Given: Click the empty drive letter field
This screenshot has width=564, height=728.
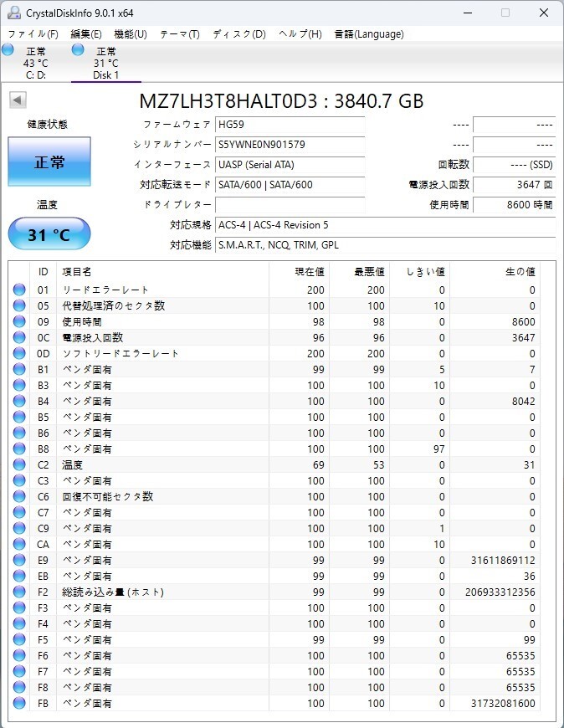Looking at the screenshot, I should (x=290, y=204).
